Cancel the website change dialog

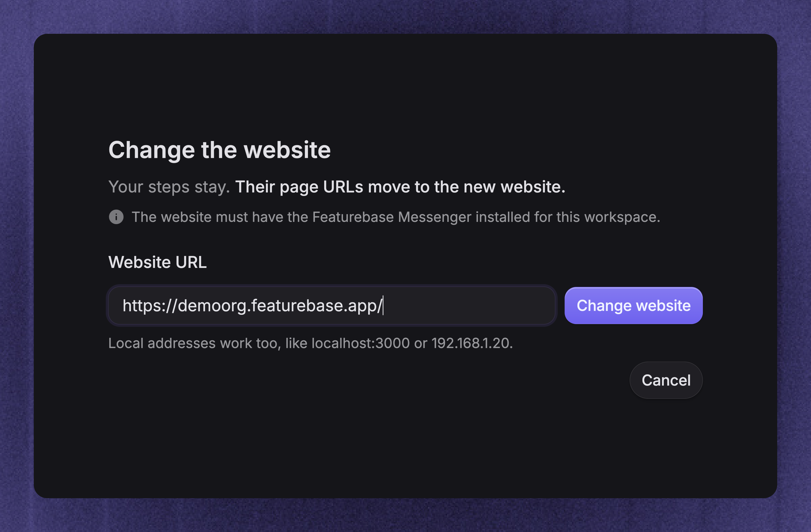tap(666, 380)
